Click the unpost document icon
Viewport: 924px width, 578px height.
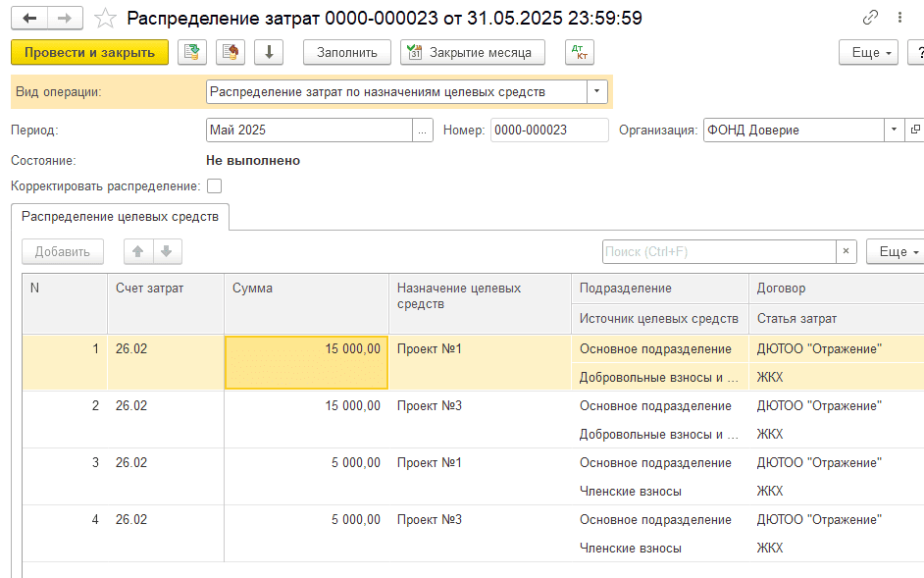click(x=231, y=52)
